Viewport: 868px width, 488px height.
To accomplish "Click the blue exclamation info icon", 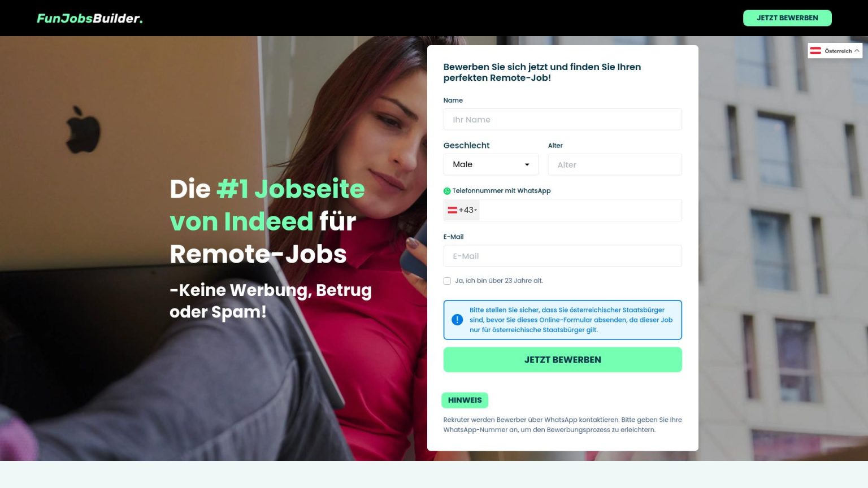I will [x=457, y=320].
